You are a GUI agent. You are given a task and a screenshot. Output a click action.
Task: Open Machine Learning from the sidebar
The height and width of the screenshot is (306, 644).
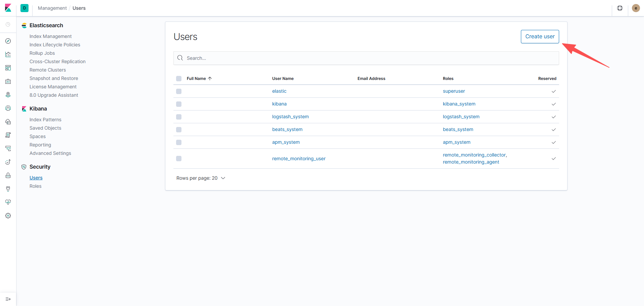click(8, 108)
